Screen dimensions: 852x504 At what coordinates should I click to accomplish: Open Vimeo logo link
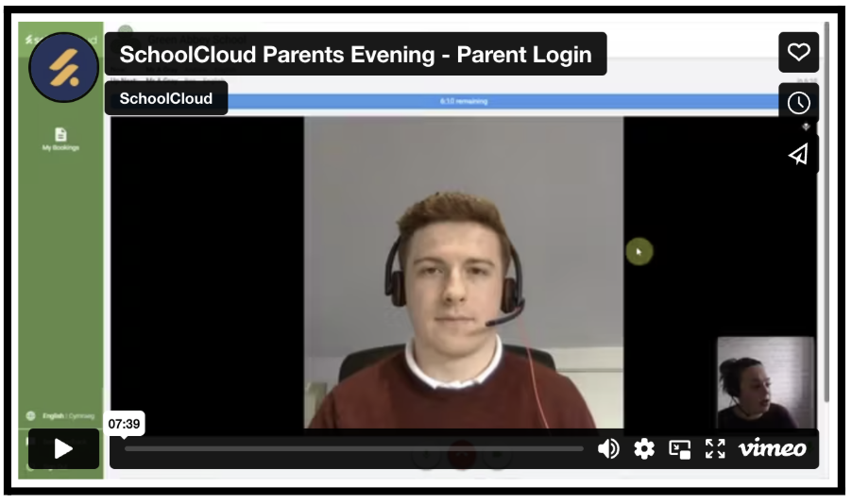772,448
